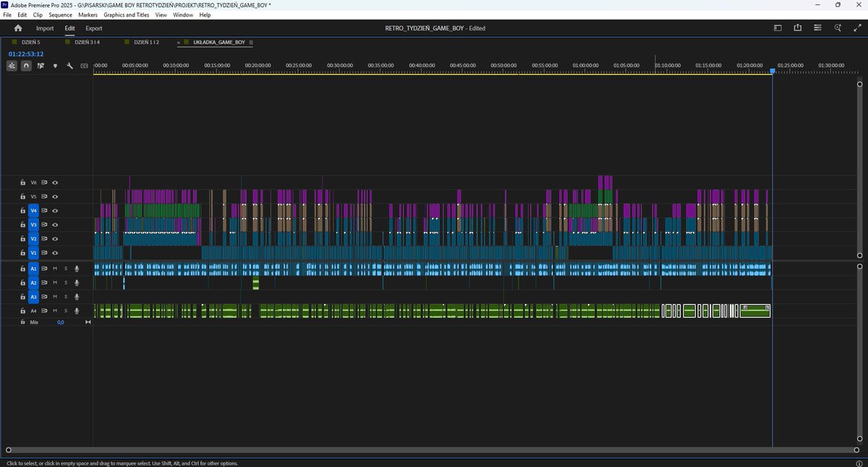
Task: Open the progress dashboard lines icon
Action: click(x=817, y=28)
